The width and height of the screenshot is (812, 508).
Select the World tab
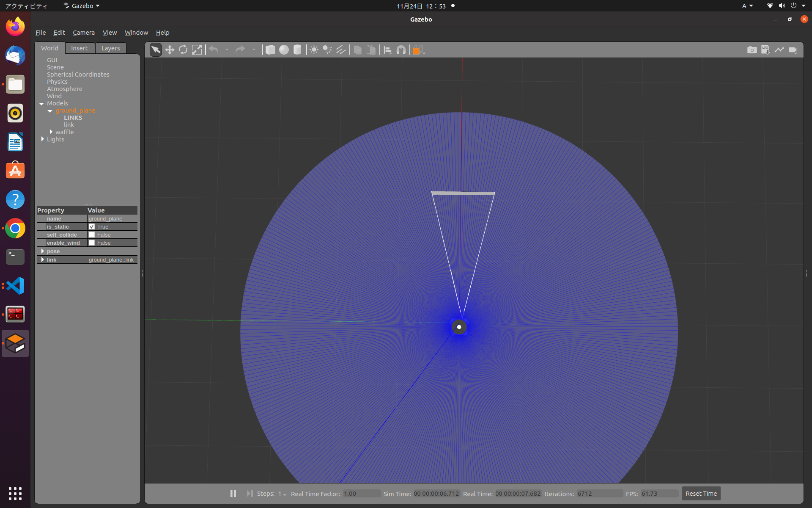[x=50, y=48]
